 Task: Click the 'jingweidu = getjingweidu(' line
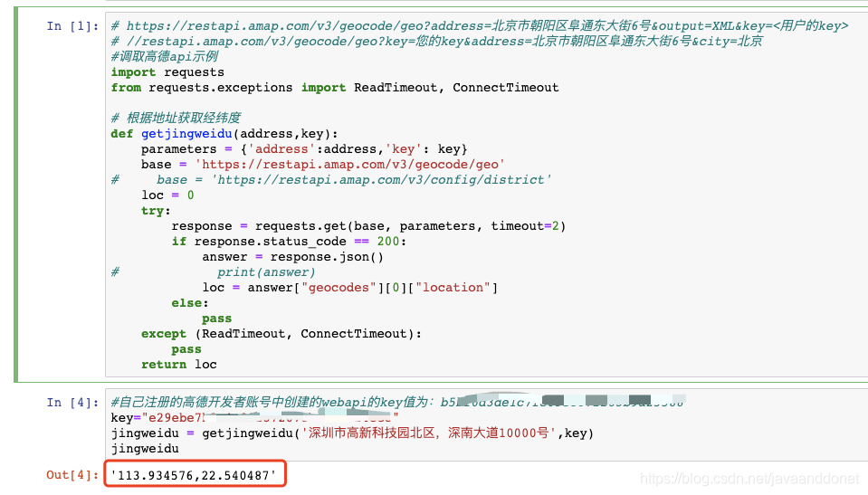[x=352, y=433]
